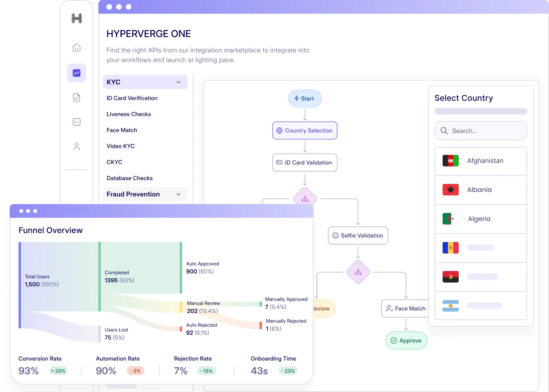Click the smiley icon on Selfie Validation node
This screenshot has height=392, width=549.
pos(335,235)
